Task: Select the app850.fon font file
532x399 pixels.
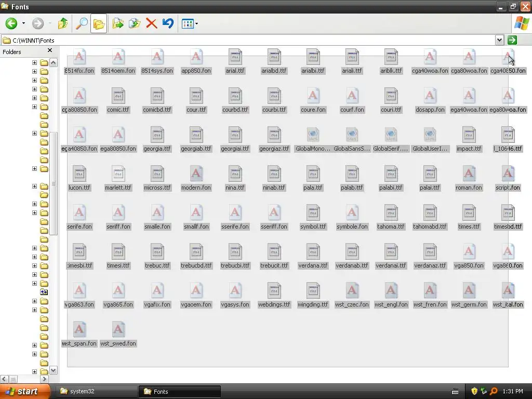Action: [196, 62]
